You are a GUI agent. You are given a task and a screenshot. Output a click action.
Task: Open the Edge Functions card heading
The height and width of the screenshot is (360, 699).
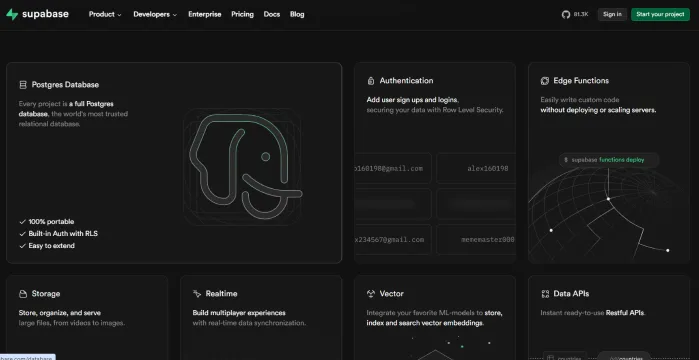[581, 81]
